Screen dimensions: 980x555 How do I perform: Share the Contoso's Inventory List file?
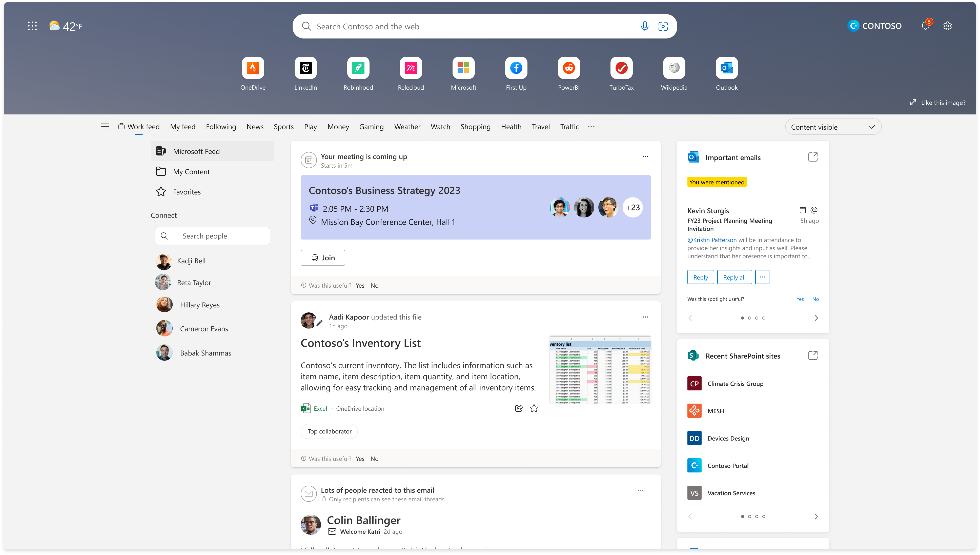point(519,408)
